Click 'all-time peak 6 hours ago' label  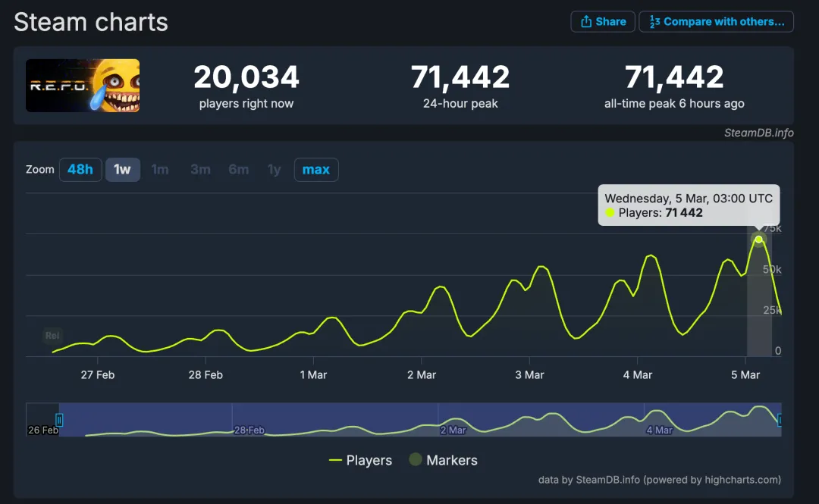tap(674, 103)
